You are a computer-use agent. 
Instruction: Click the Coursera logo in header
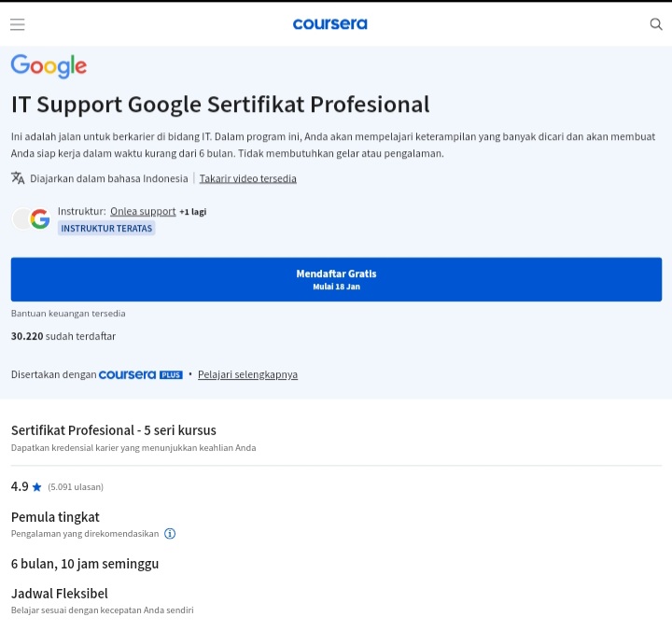(x=329, y=24)
